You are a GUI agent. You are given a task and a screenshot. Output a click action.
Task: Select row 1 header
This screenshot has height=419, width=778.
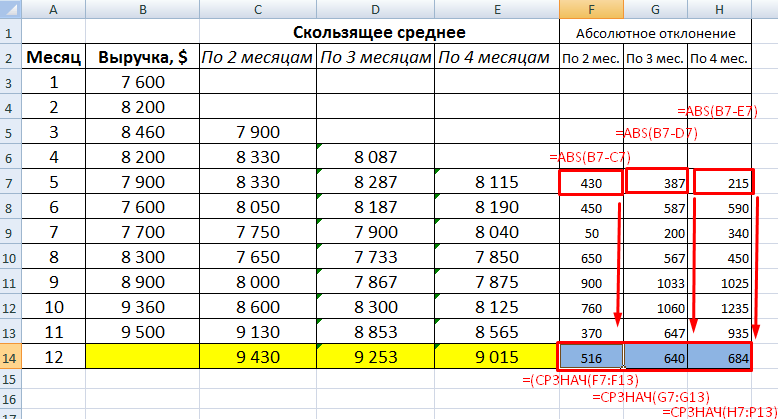coord(10,32)
